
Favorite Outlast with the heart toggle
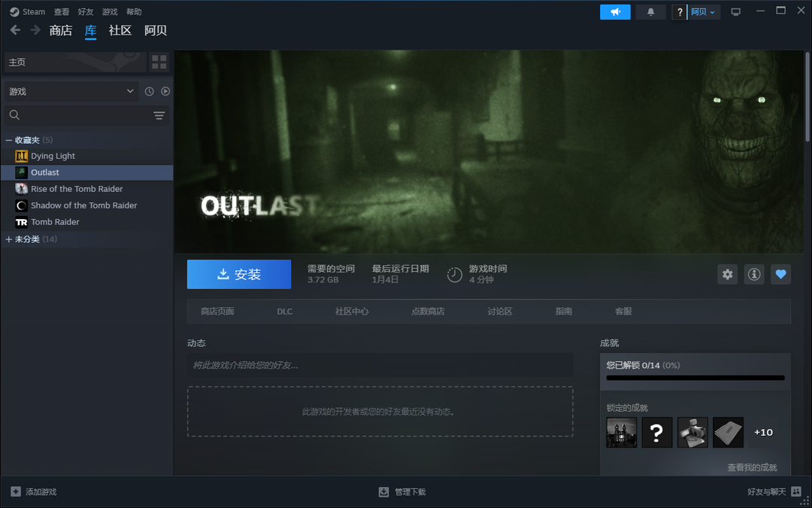coord(780,274)
